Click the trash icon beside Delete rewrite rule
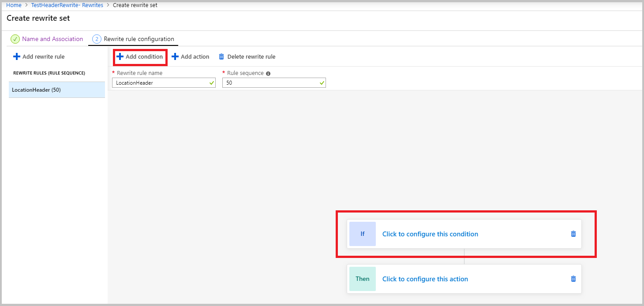The height and width of the screenshot is (306, 644). pyautogui.click(x=221, y=56)
